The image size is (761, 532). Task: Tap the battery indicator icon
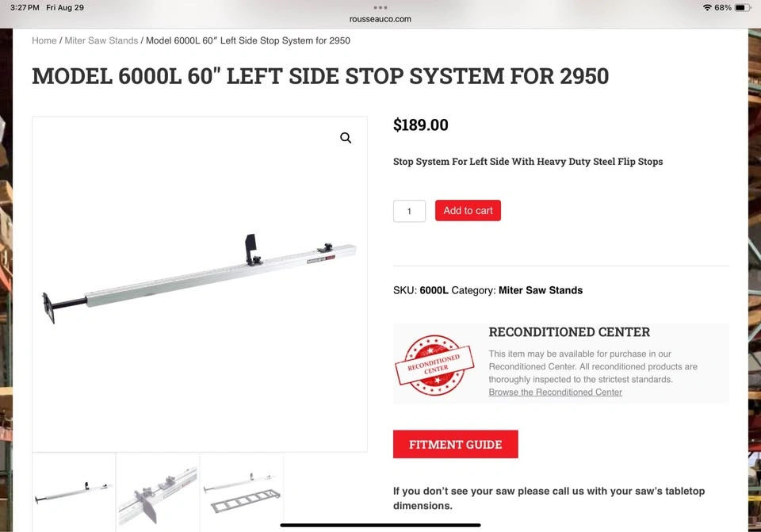[743, 8]
